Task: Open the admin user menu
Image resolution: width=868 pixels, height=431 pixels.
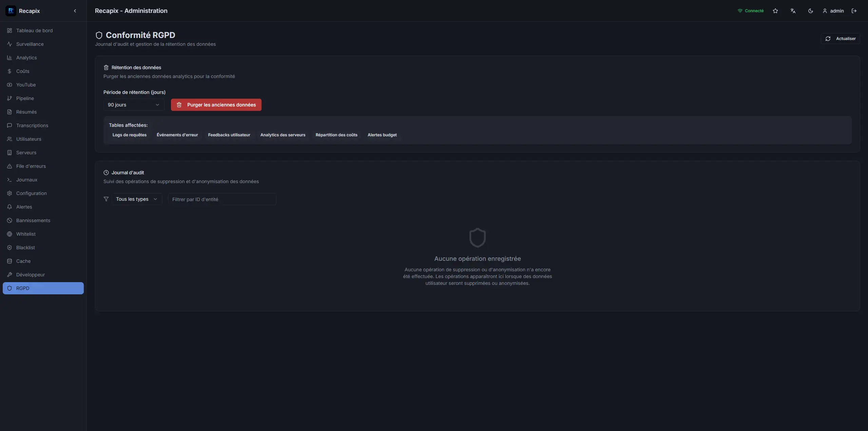Action: click(833, 11)
